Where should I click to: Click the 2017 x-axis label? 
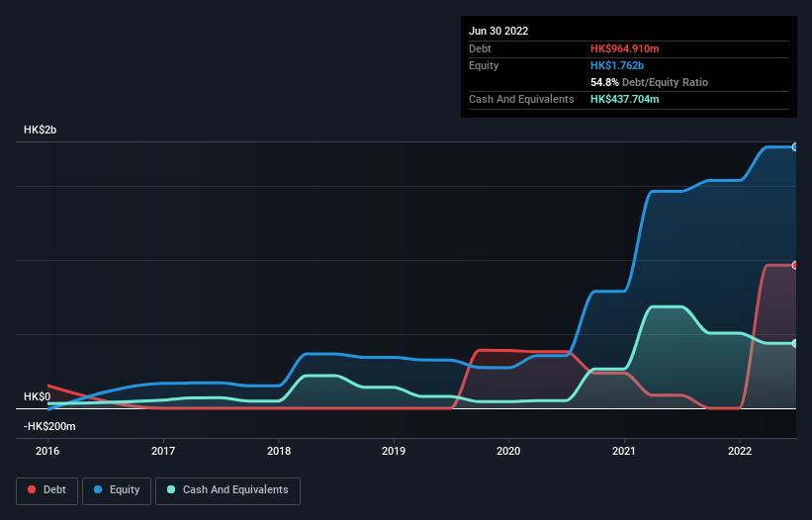[163, 451]
